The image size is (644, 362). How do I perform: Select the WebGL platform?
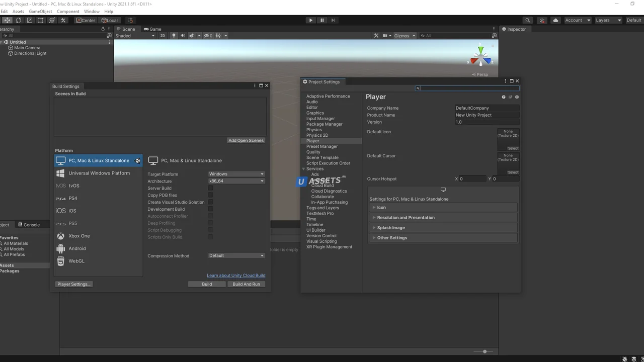click(x=99, y=261)
